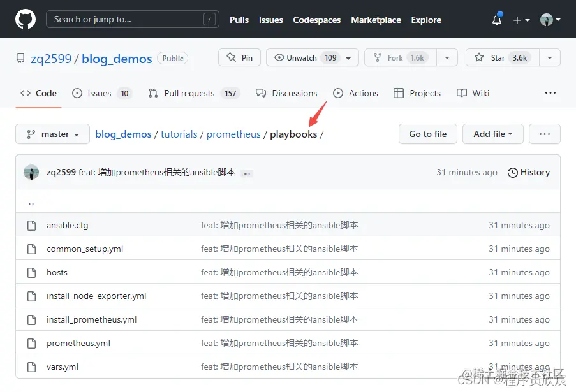This screenshot has height=392, width=576.
Task: Switch to the Discussions tab
Action: click(286, 93)
